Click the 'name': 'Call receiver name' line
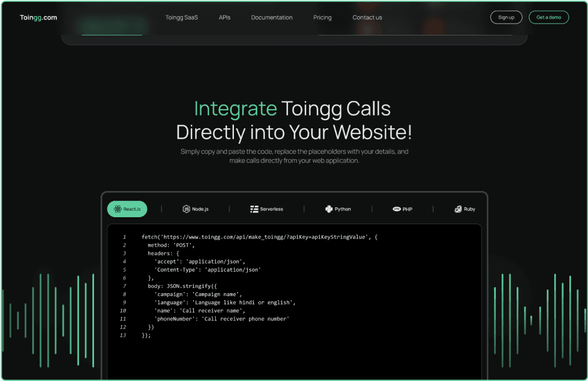 point(200,311)
